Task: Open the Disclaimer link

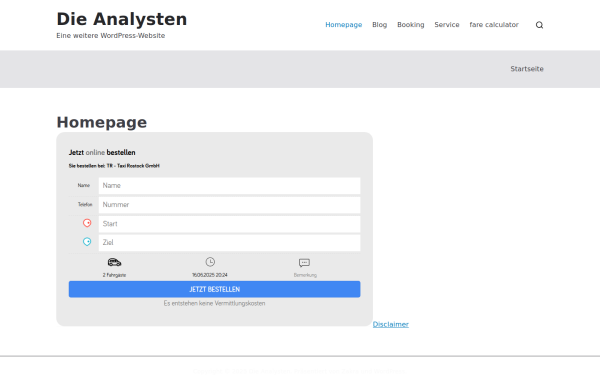Action: 391,324
